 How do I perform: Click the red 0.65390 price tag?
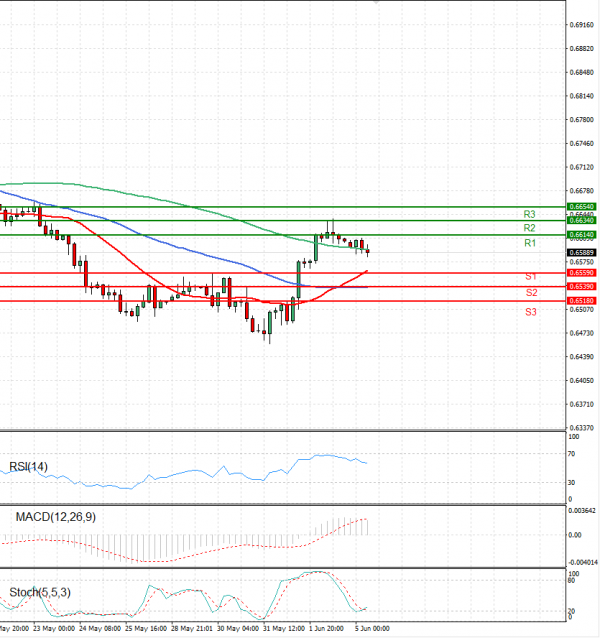tap(582, 286)
